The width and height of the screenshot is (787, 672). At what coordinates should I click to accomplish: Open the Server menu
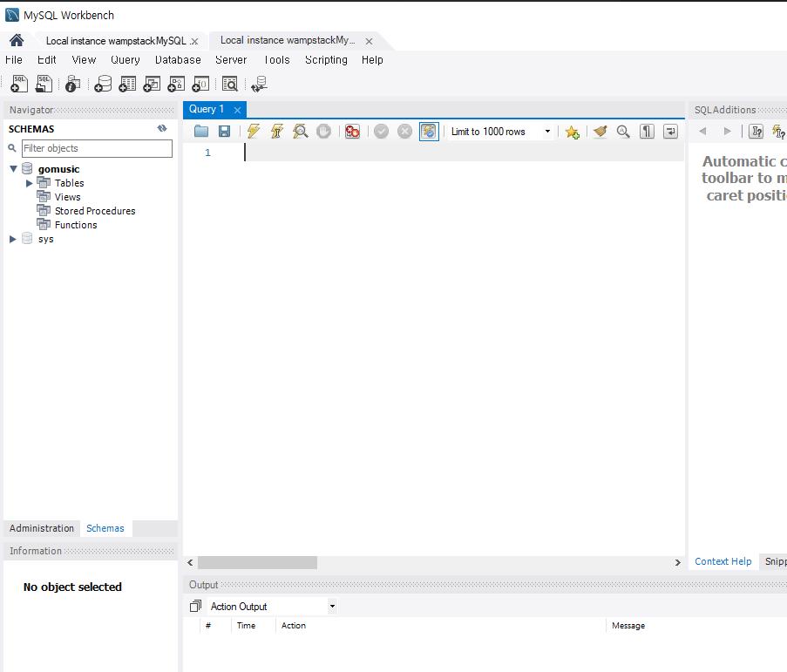click(231, 60)
